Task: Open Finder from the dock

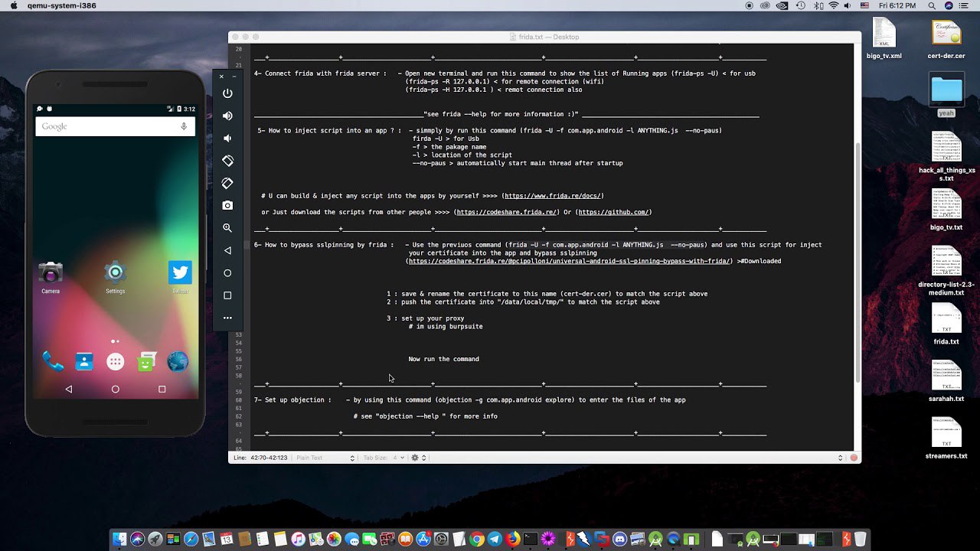Action: point(119,540)
